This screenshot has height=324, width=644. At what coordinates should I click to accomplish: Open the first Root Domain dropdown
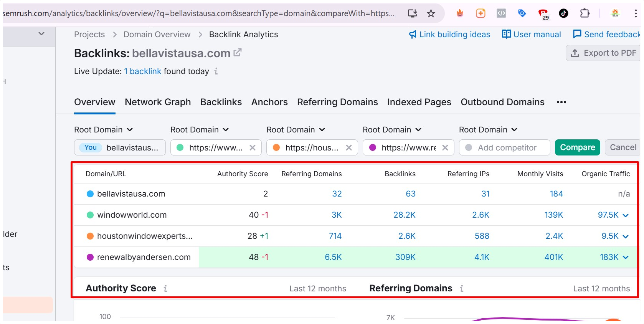tap(104, 130)
